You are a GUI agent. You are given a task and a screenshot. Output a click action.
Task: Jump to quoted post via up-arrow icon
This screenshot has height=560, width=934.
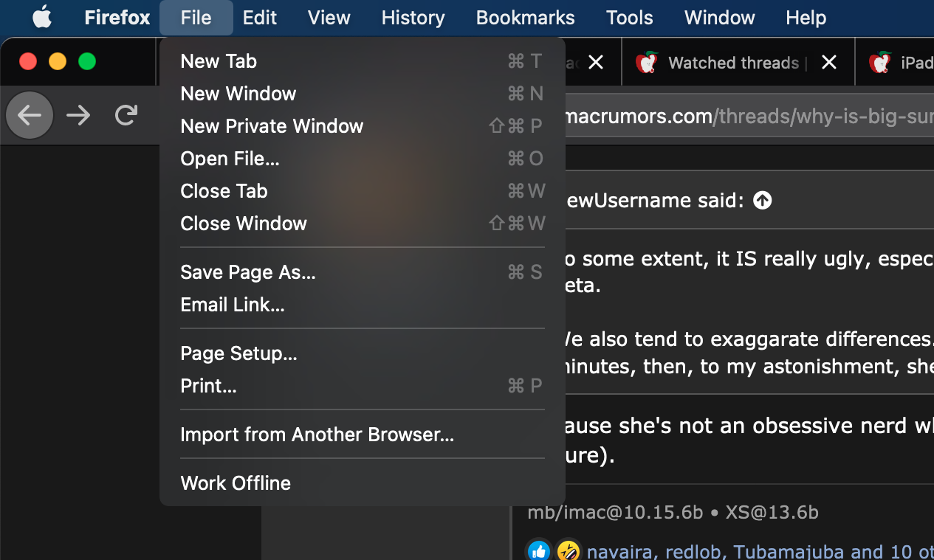point(763,201)
